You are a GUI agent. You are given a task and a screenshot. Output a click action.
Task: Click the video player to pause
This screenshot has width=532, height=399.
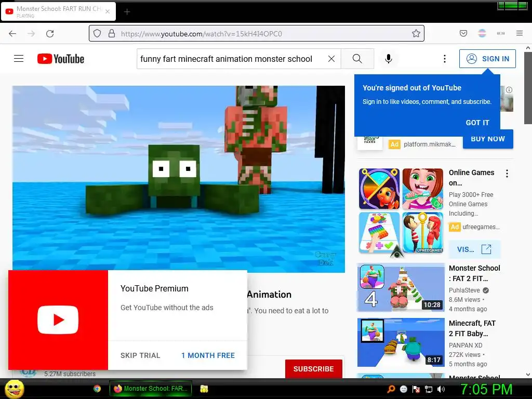point(179,179)
